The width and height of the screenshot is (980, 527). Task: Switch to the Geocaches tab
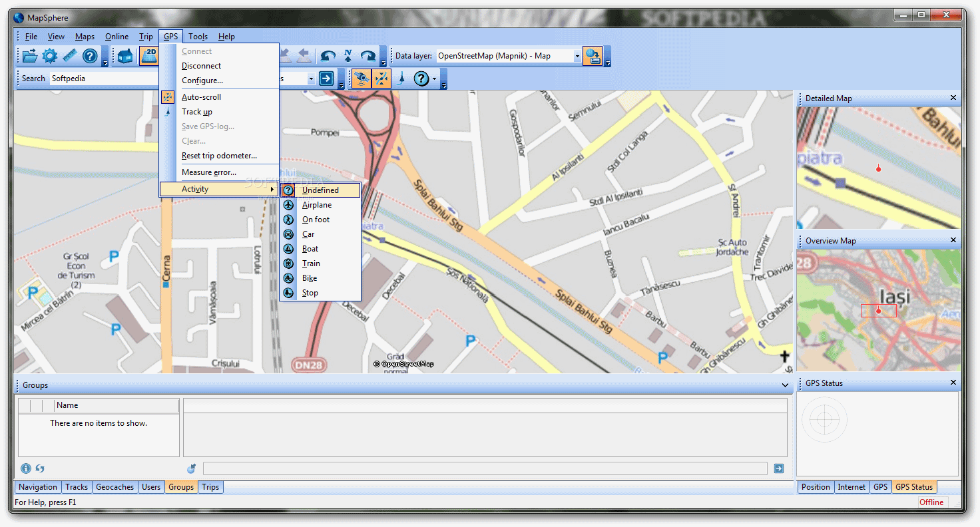click(x=115, y=487)
